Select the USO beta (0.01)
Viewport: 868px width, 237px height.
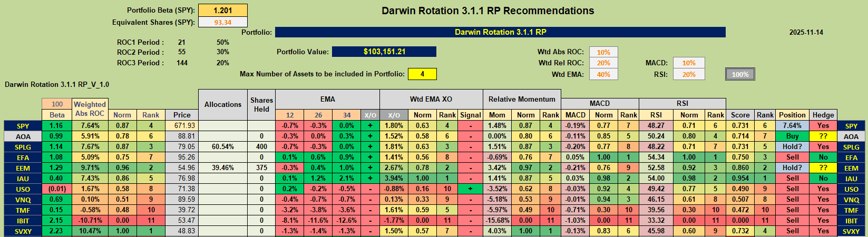click(57, 189)
